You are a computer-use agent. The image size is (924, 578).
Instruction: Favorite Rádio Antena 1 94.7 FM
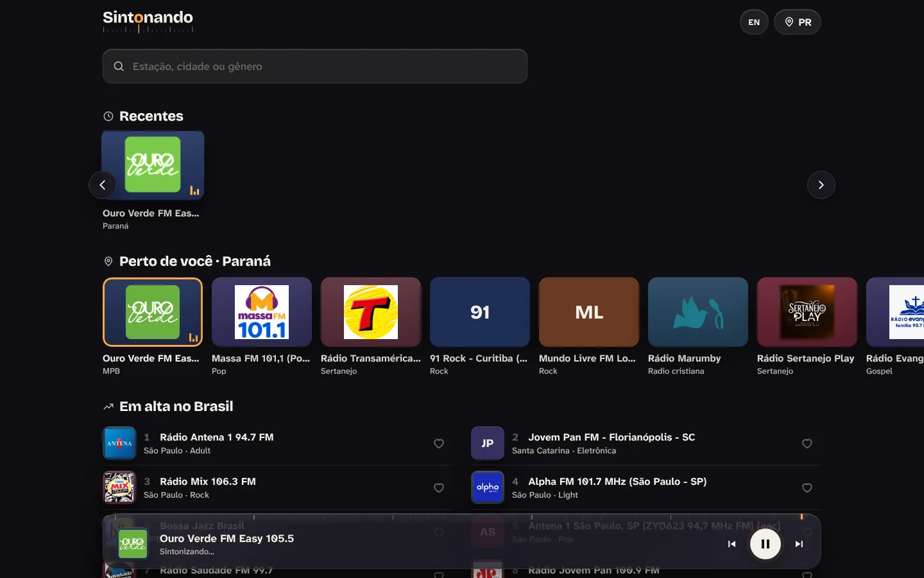point(439,444)
